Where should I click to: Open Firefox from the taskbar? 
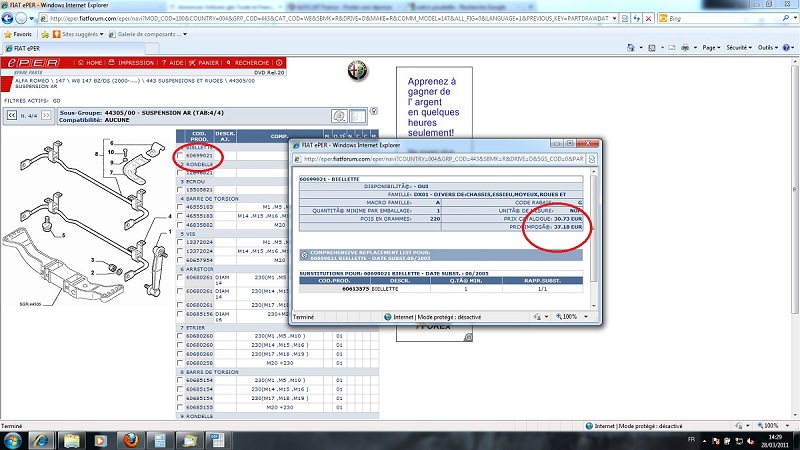[131, 440]
